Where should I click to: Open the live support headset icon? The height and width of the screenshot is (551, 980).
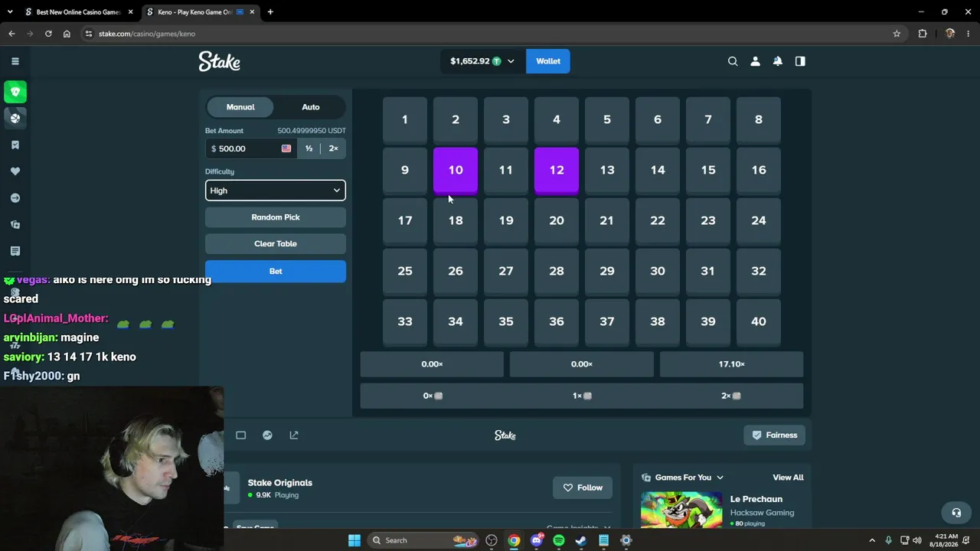956,513
